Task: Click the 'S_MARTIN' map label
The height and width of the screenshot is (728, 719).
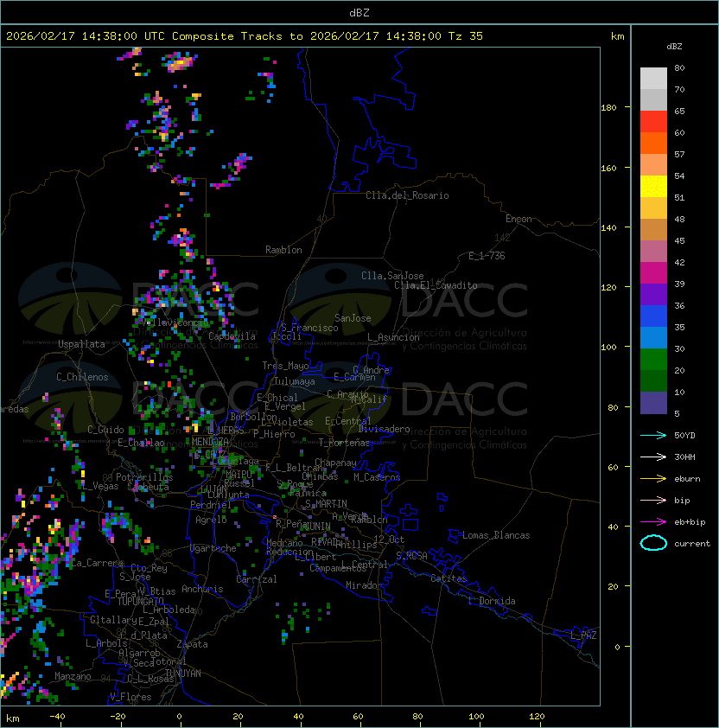Action: (x=326, y=504)
